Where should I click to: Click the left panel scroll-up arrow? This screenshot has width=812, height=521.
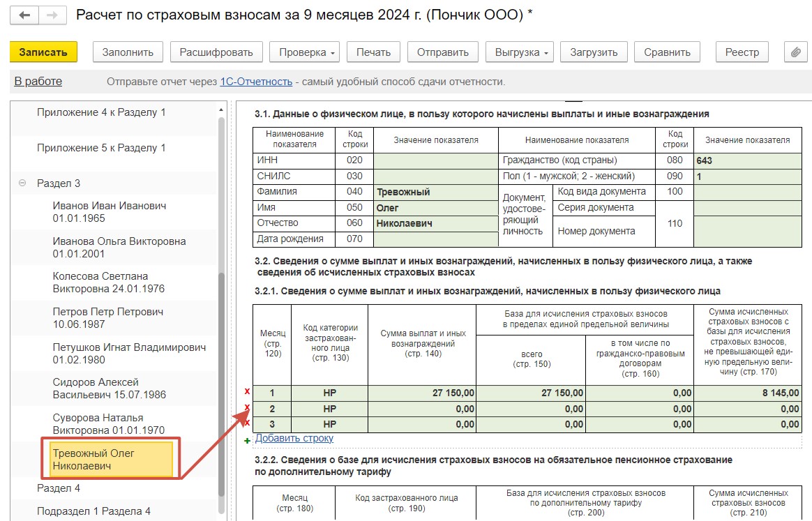click(x=221, y=110)
